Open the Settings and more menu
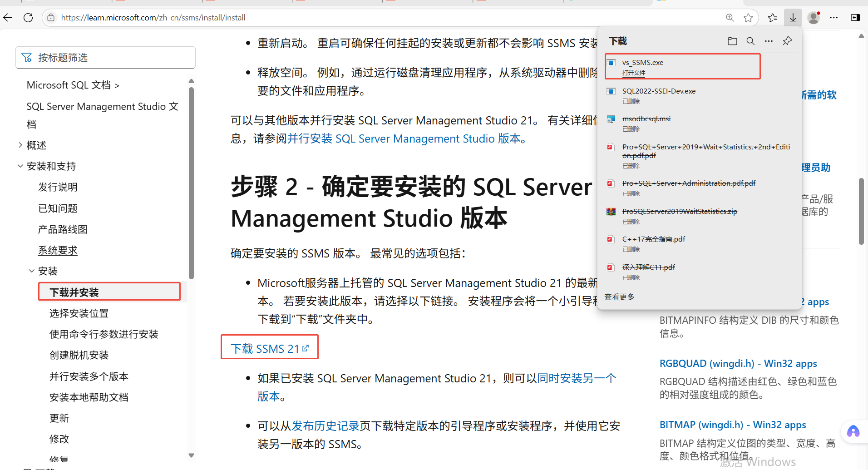 pyautogui.click(x=834, y=18)
